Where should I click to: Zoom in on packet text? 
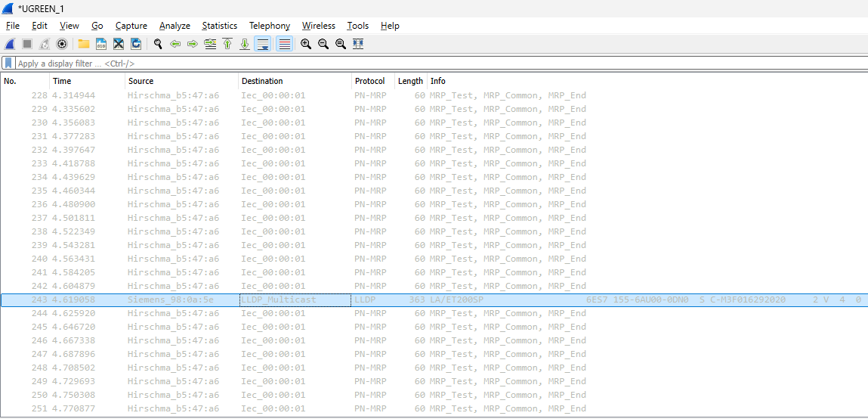[305, 44]
